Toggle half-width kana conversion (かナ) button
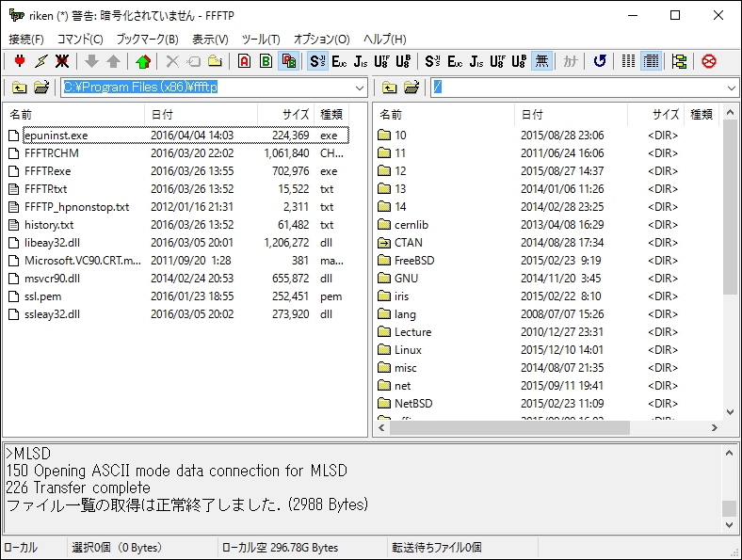Screen dimensions: 742x560 click(571, 61)
